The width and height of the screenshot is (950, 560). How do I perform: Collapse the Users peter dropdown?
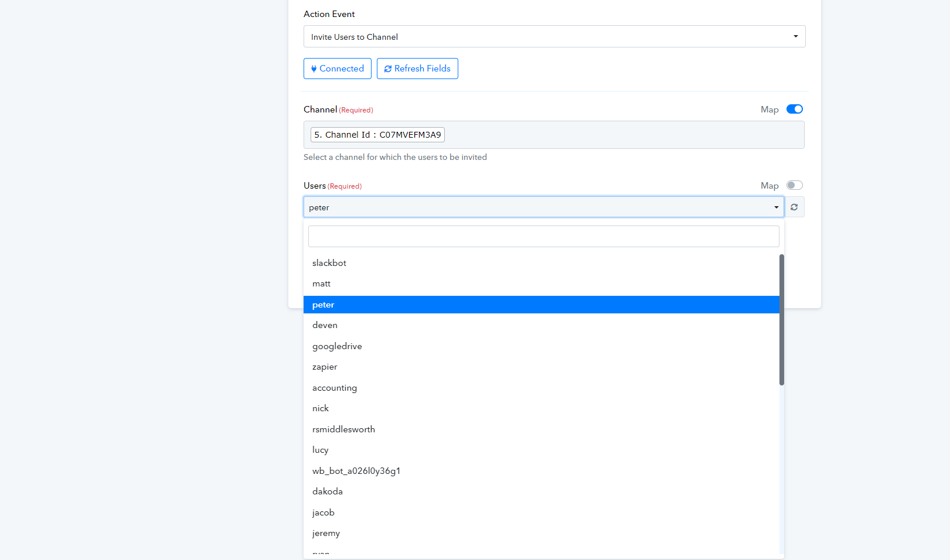544,207
